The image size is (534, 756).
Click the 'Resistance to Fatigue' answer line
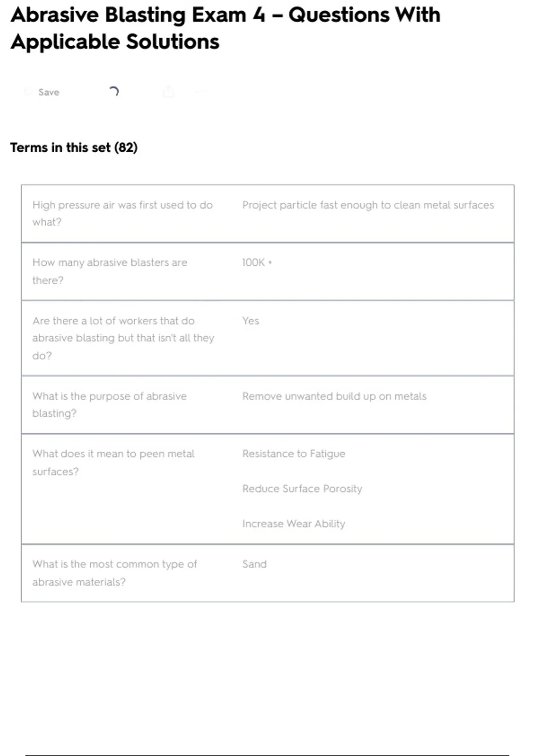pyautogui.click(x=294, y=454)
